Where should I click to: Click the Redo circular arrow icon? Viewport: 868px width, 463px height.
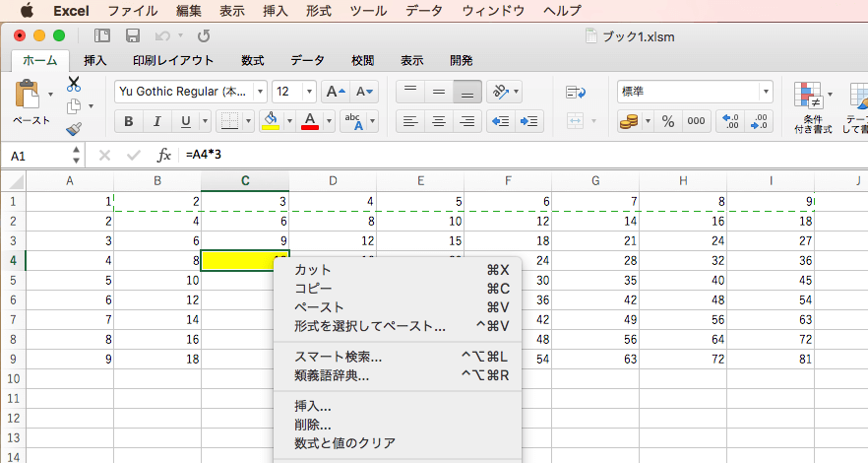click(x=204, y=36)
